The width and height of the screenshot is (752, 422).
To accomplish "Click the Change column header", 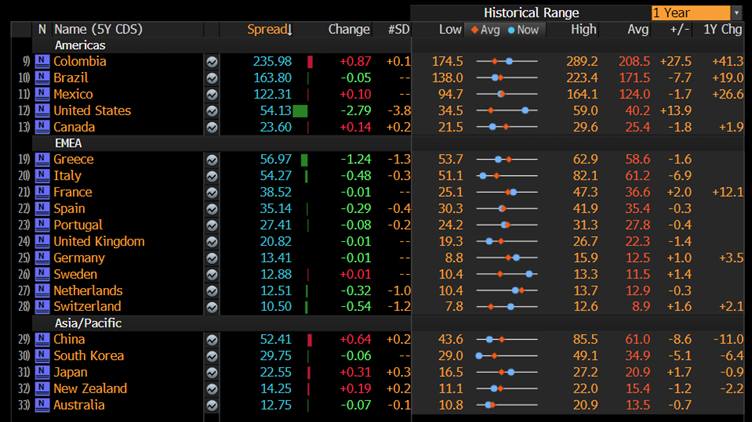I will pyautogui.click(x=349, y=29).
